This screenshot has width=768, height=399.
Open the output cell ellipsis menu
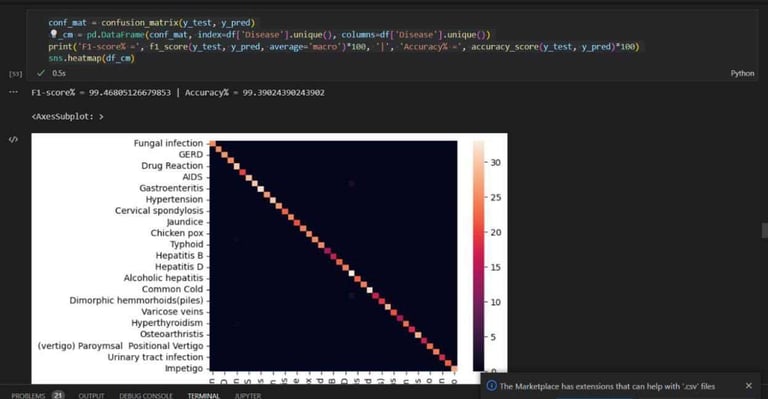(13, 92)
